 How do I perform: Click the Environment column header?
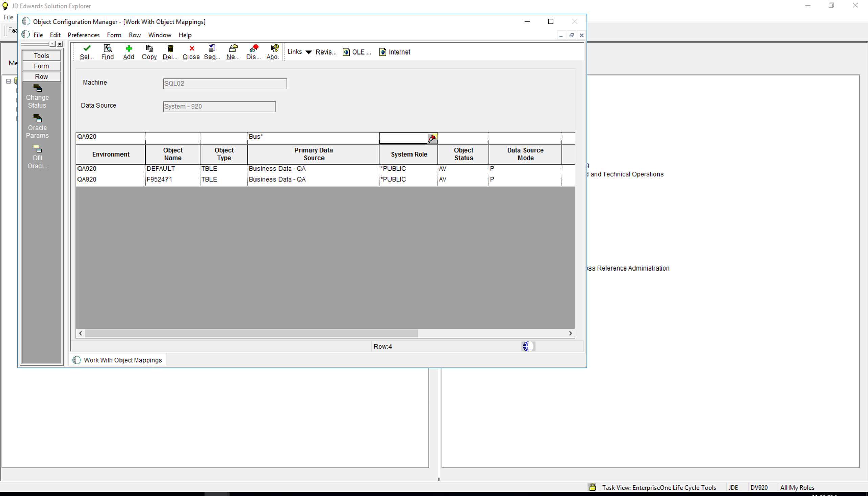111,154
